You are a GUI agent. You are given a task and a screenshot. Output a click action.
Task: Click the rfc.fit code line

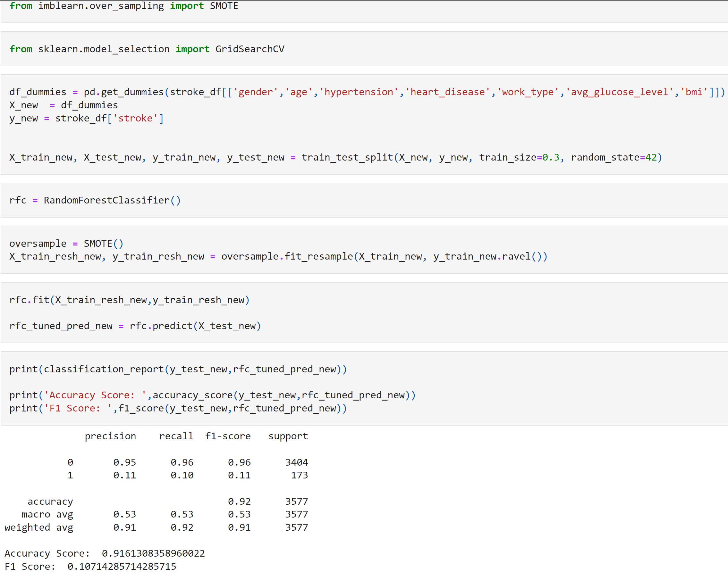pyautogui.click(x=129, y=300)
